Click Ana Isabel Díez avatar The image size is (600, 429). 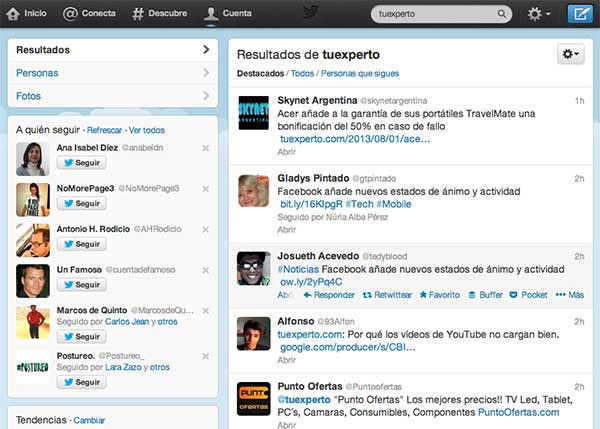click(x=33, y=159)
